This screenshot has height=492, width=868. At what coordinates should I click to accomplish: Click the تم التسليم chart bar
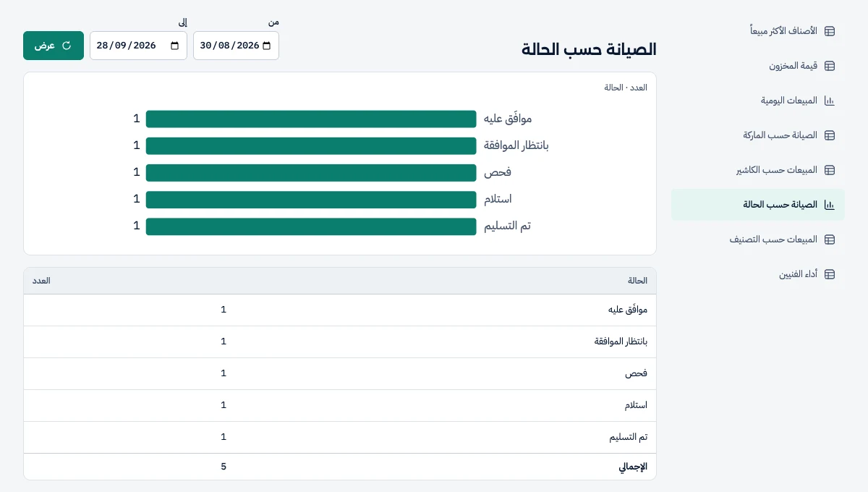311,226
